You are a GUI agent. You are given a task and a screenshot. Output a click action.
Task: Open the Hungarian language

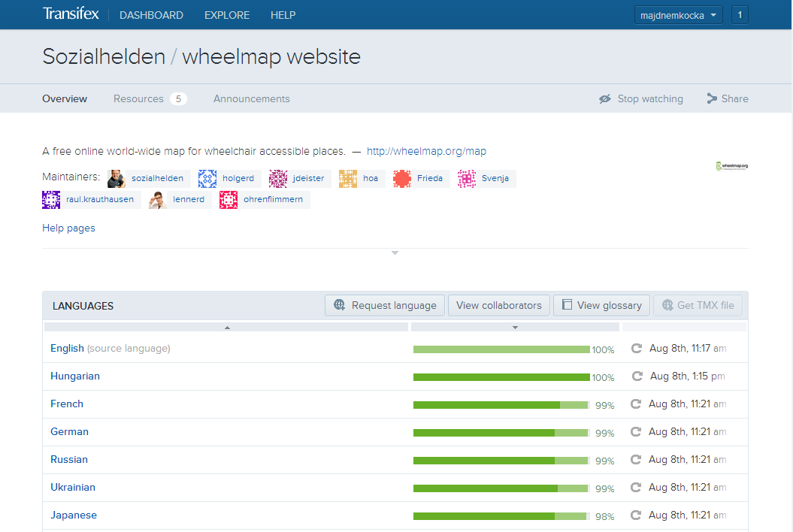click(x=75, y=376)
